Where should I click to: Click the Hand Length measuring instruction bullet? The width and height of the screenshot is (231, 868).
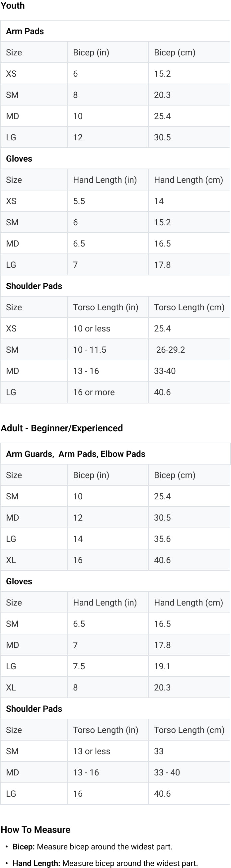pyautogui.click(x=105, y=863)
